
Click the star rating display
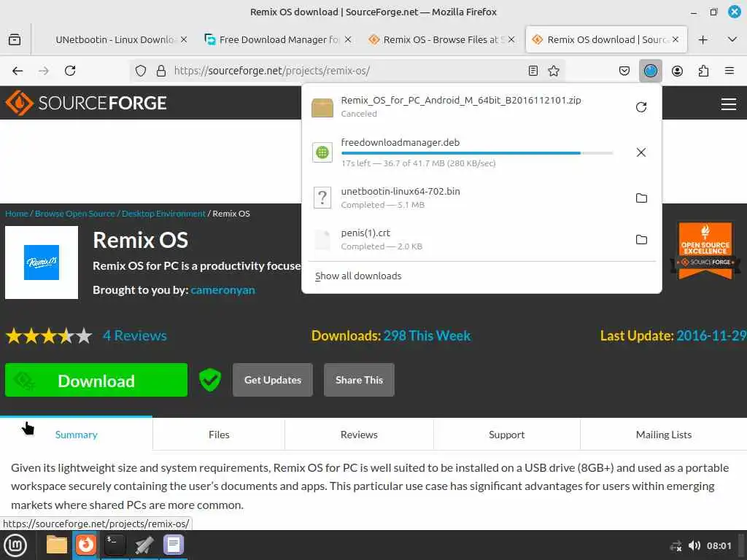point(49,335)
